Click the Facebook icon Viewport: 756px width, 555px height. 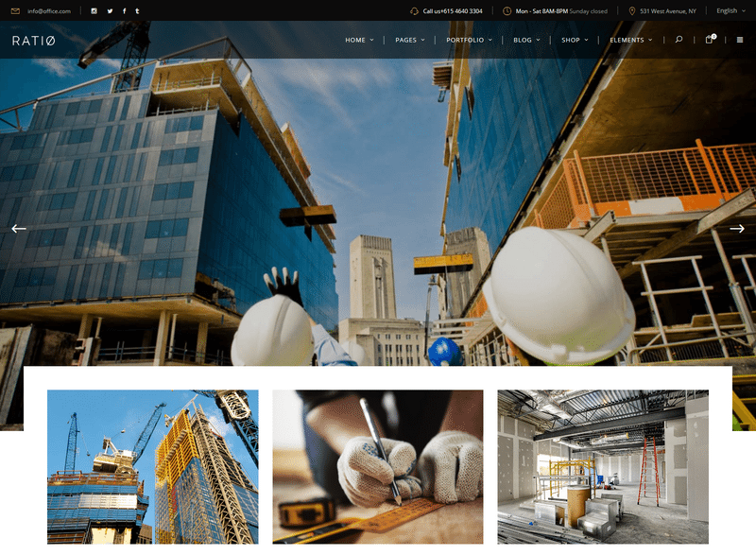pos(124,11)
